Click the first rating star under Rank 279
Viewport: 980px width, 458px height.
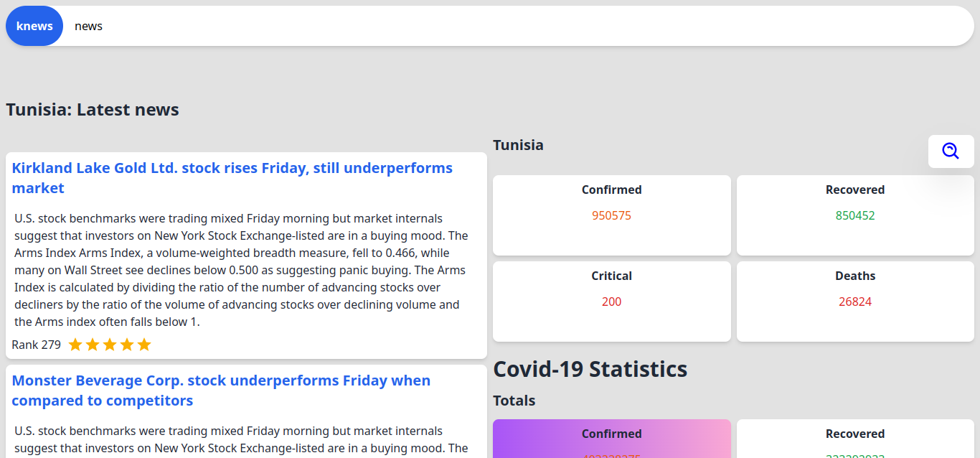[75, 345]
